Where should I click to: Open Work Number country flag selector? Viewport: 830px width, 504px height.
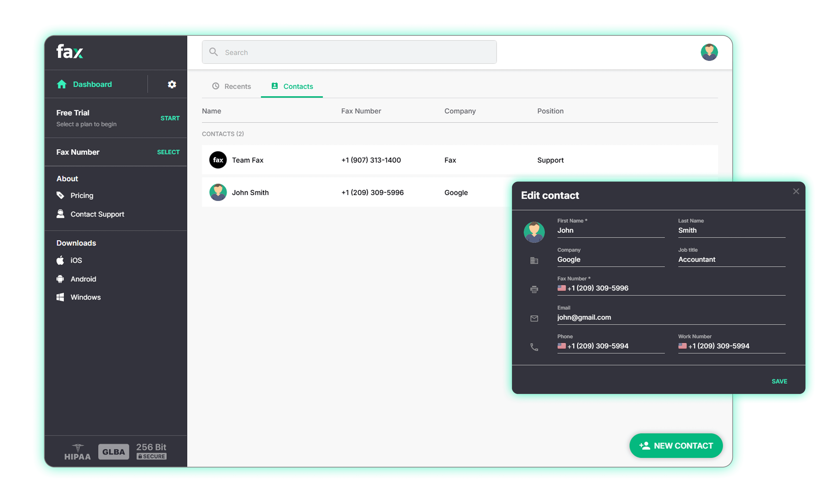(x=682, y=346)
